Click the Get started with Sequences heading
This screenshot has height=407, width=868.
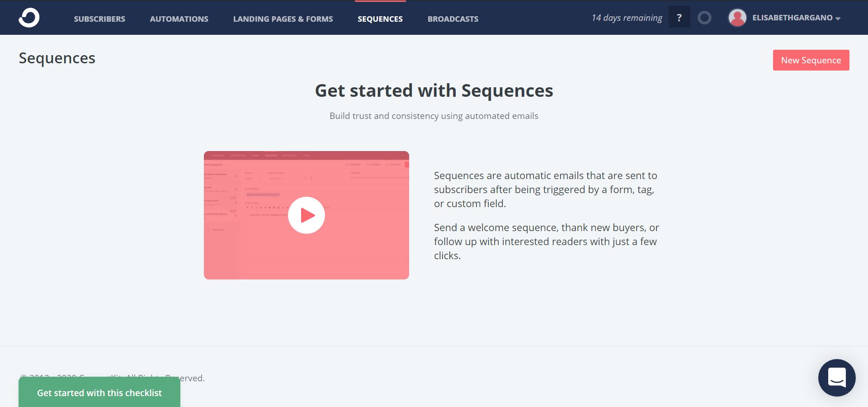pos(434,90)
